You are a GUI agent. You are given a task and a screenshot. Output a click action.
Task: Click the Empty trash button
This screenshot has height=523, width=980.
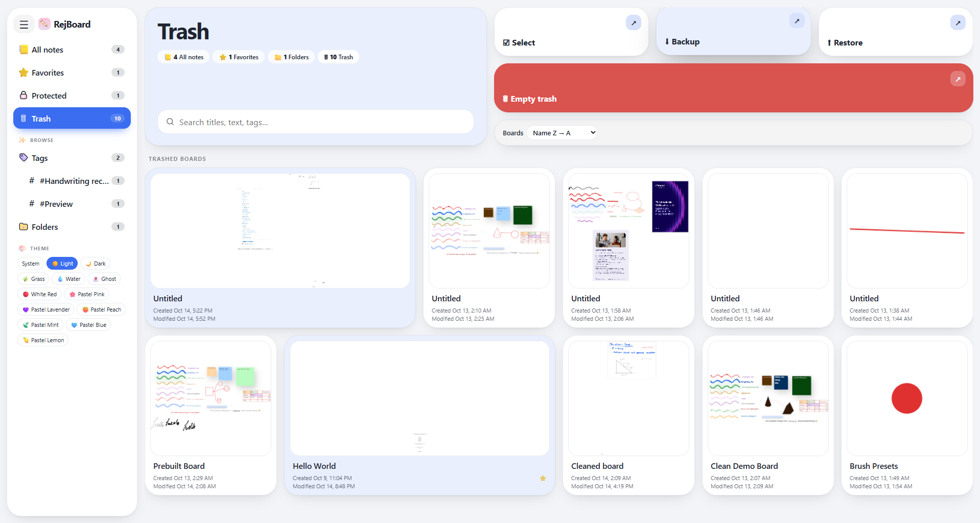click(734, 88)
